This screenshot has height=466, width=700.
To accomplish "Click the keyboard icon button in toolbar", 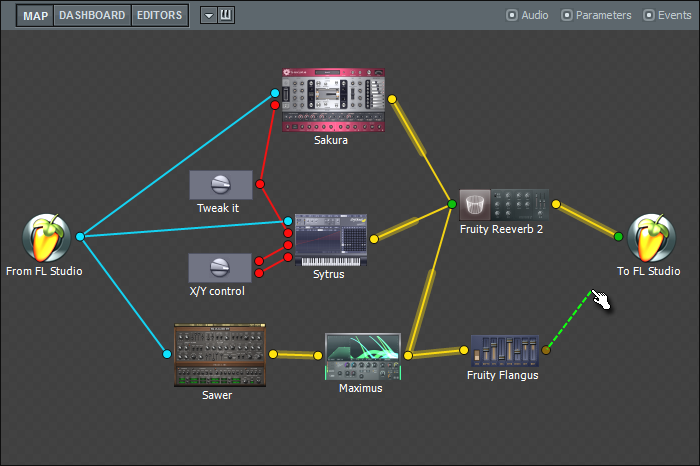I will [226, 15].
